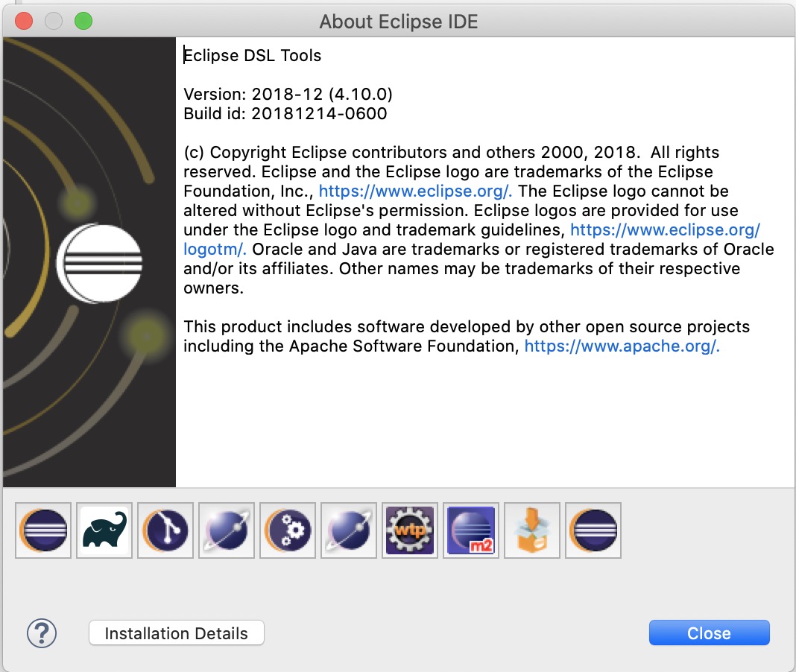Open the Gradle Buildship elephant icon
The height and width of the screenshot is (672, 796).
[104, 530]
